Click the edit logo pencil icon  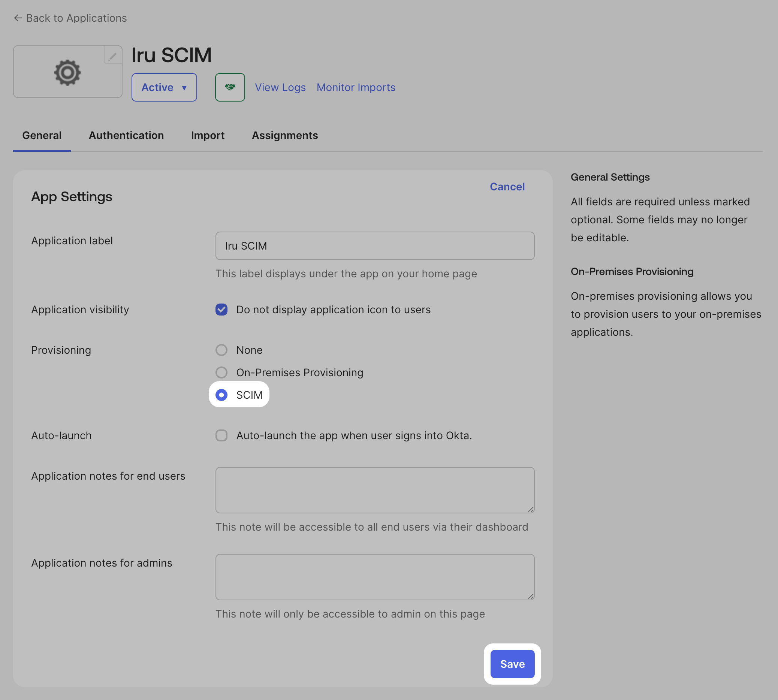pos(113,56)
